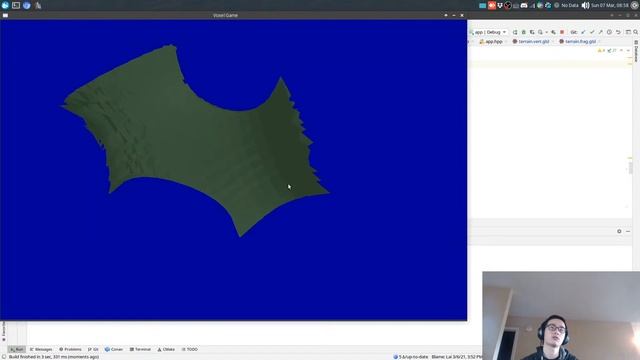Switch to the app.hpp editor tab

pyautogui.click(x=491, y=41)
